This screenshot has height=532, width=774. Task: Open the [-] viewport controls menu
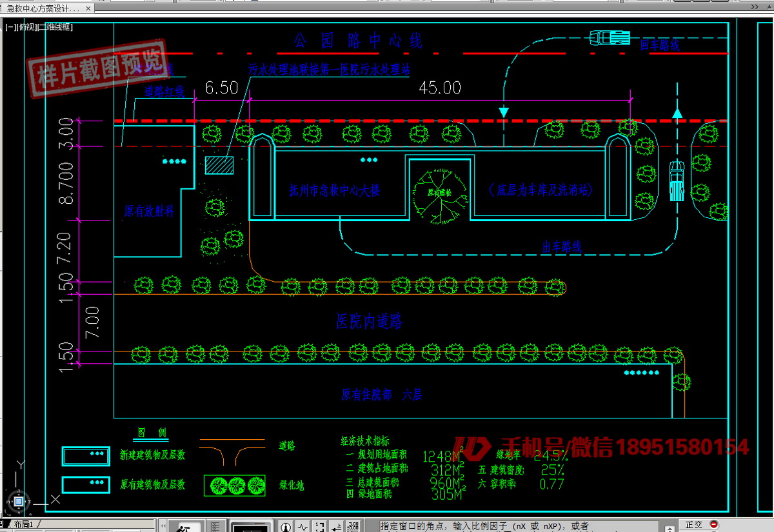[x=10, y=27]
